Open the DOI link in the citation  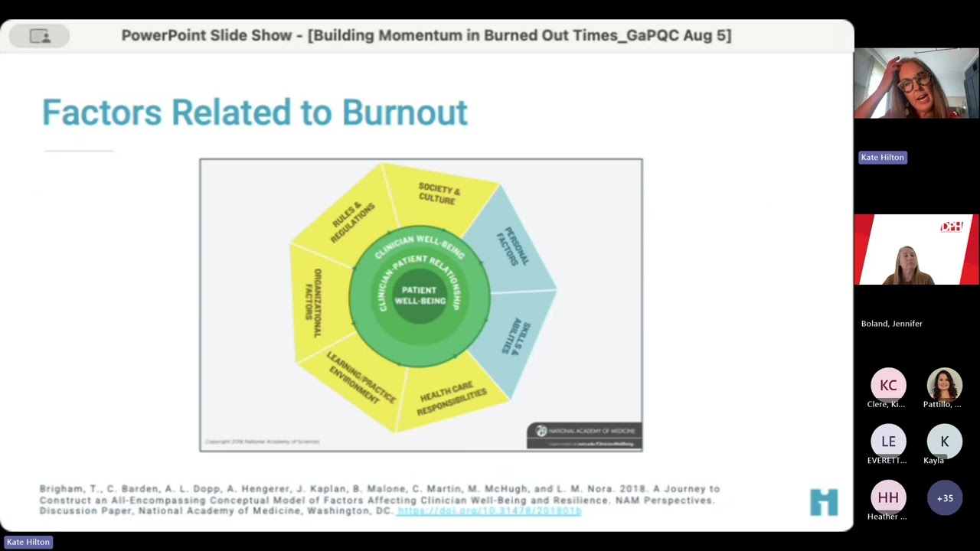[x=489, y=510]
